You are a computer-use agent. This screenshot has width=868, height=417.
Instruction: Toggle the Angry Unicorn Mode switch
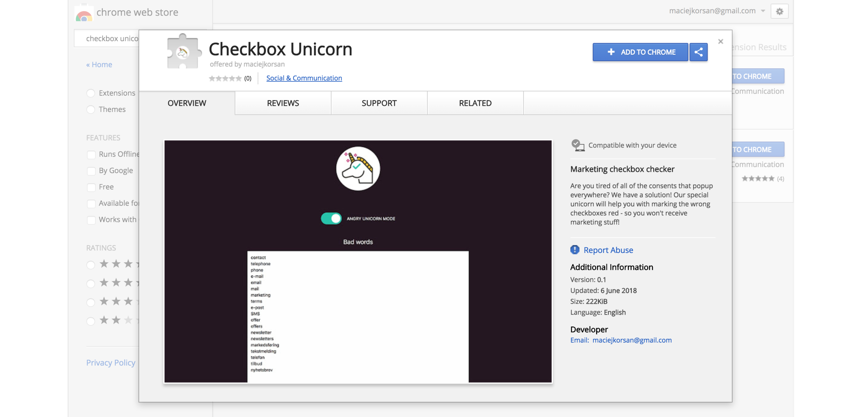click(x=331, y=218)
